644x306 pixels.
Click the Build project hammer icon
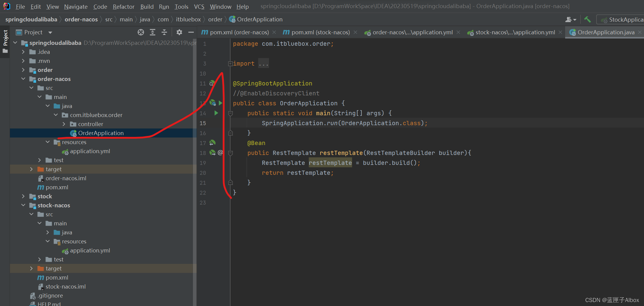tap(587, 20)
